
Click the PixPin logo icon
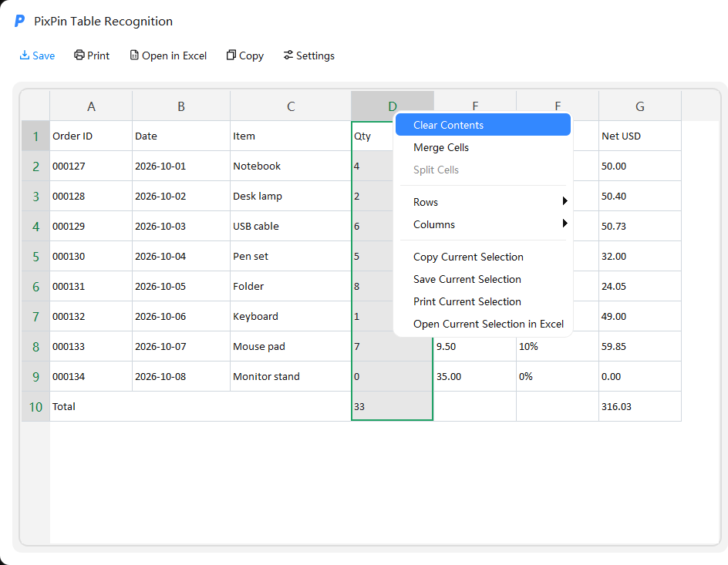tap(19, 21)
